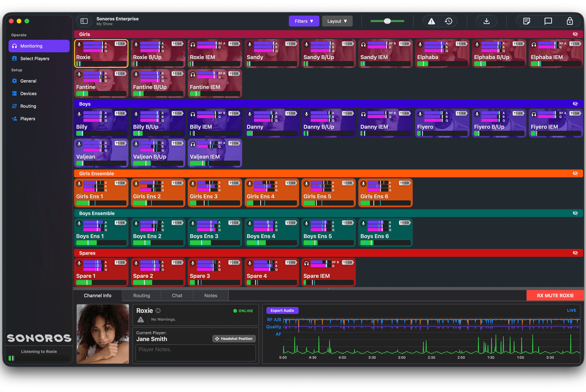Click the Player Notes text field
This screenshot has height=392, width=586.
pos(196,353)
